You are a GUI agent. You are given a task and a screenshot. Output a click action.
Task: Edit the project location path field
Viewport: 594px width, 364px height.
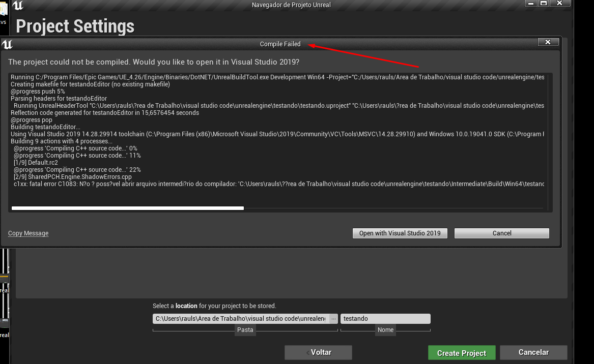pos(241,319)
